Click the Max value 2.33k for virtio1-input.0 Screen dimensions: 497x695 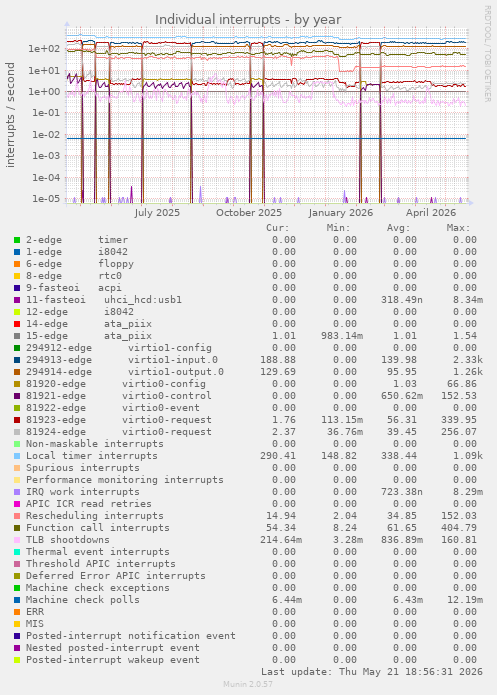click(467, 360)
